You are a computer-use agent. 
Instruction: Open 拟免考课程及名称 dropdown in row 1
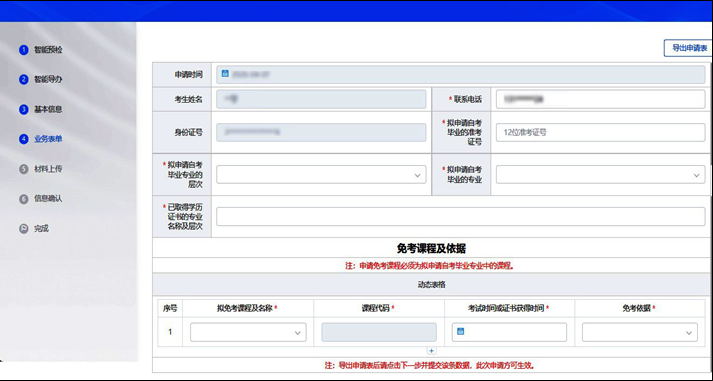[248, 332]
